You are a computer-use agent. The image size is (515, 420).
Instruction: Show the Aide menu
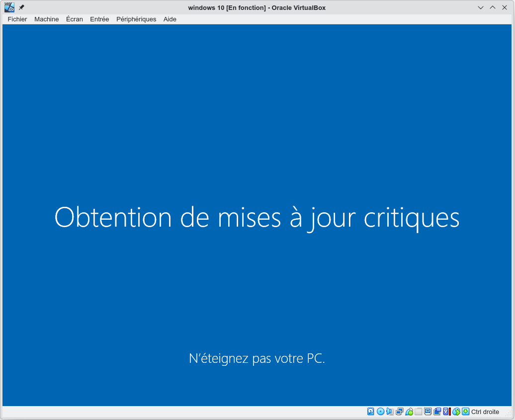tap(170, 19)
